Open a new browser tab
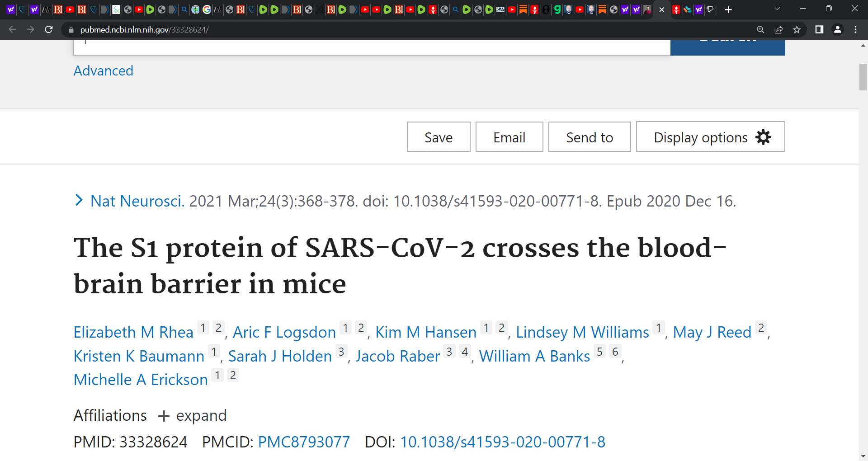This screenshot has height=461, width=868. (728, 9)
